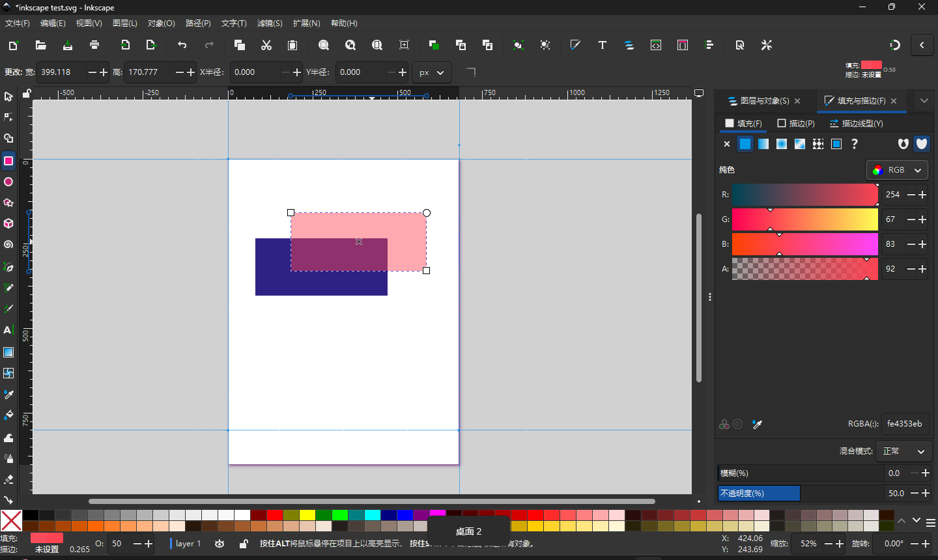
Task: Switch to the 描边线型(Y) tab
Action: pyautogui.click(x=857, y=124)
